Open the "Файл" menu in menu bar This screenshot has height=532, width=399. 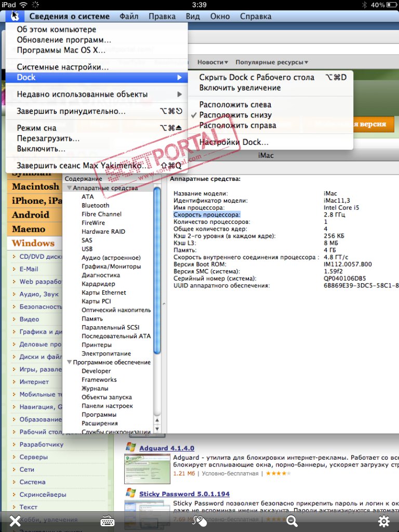tap(129, 16)
